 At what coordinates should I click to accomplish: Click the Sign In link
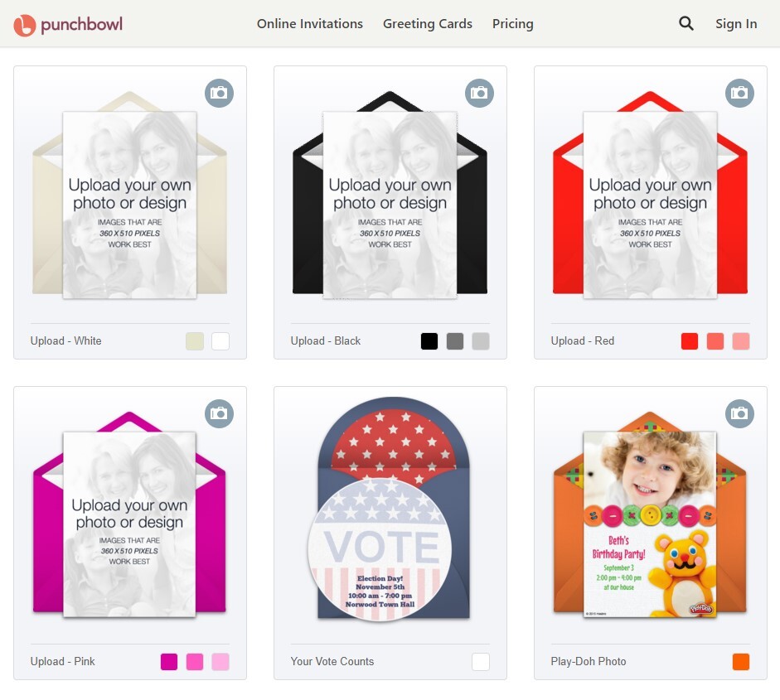(736, 24)
